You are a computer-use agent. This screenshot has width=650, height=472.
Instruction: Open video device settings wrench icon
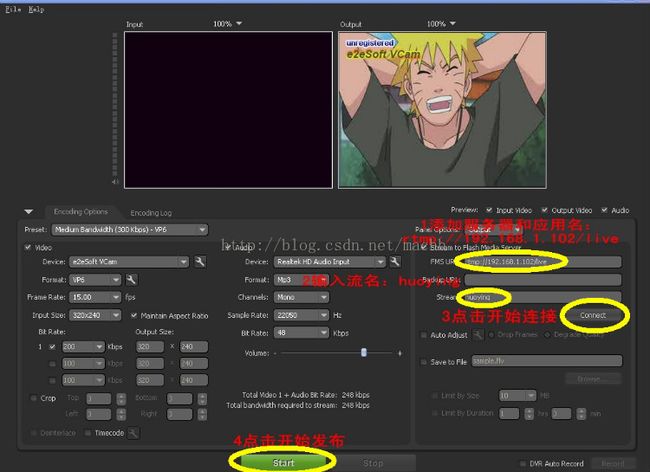(200, 261)
